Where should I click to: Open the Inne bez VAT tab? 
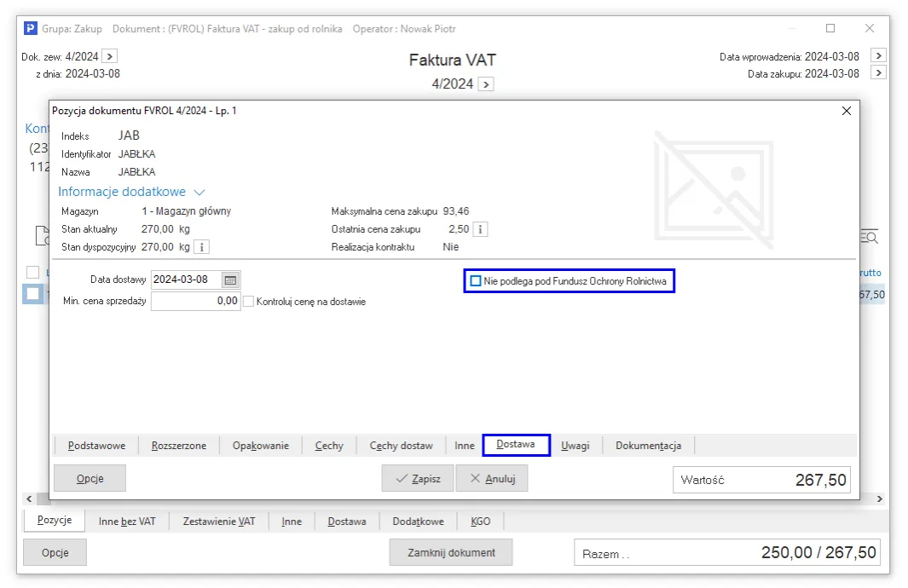pyautogui.click(x=127, y=522)
